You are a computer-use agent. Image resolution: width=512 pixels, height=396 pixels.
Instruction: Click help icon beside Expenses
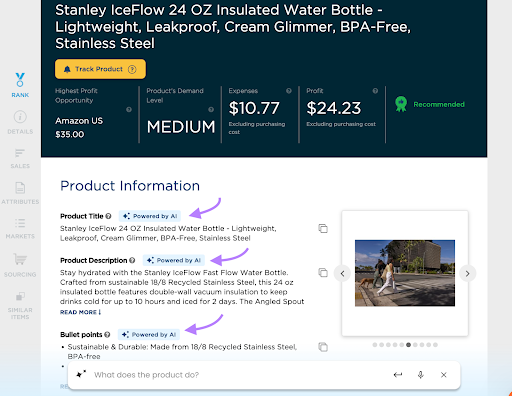pyautogui.click(x=289, y=91)
